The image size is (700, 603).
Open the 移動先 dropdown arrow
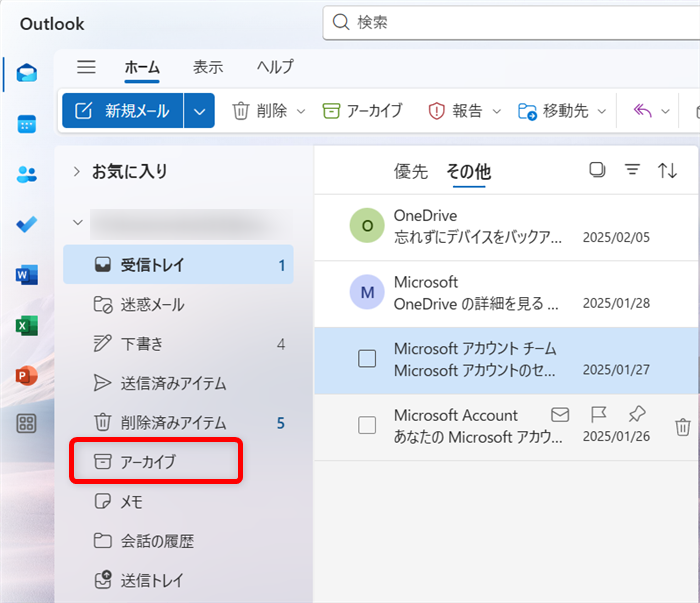coord(602,111)
